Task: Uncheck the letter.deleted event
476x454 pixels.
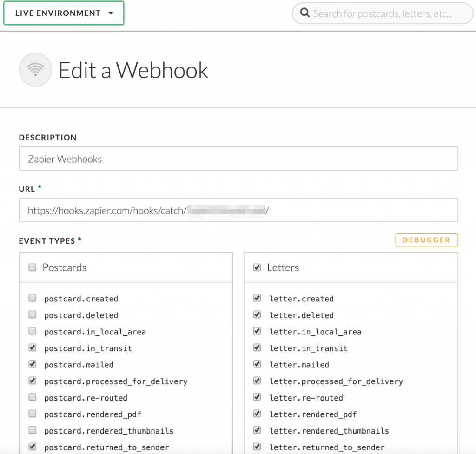Action: click(x=257, y=314)
